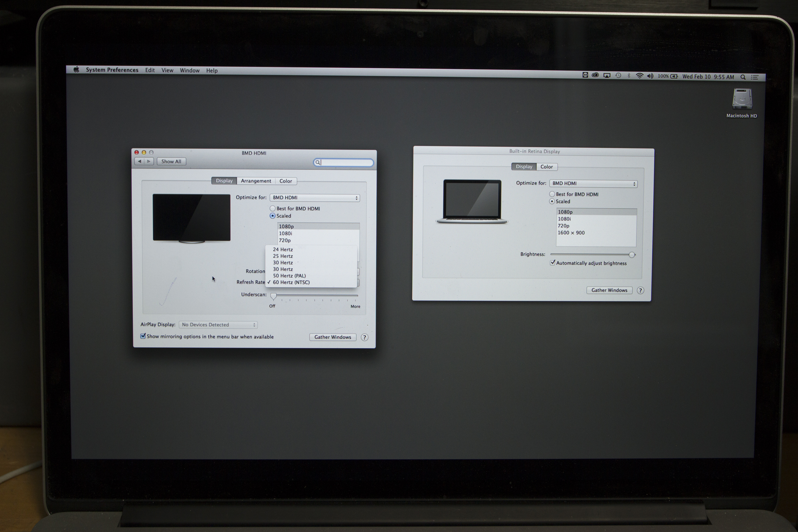
Task: Select Scaled radio in BMD HDMI window
Action: pyautogui.click(x=273, y=216)
